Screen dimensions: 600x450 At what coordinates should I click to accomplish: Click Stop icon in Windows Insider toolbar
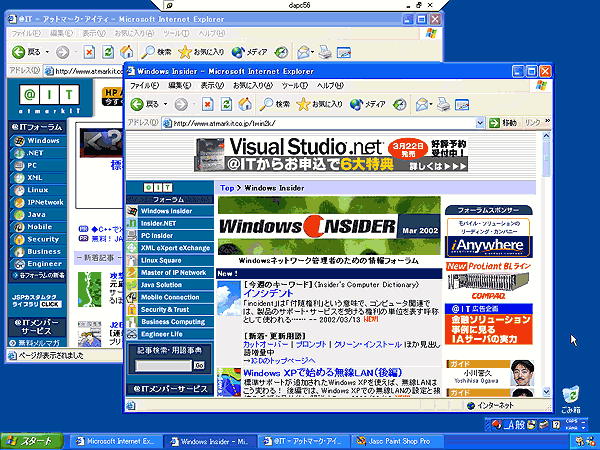208,104
